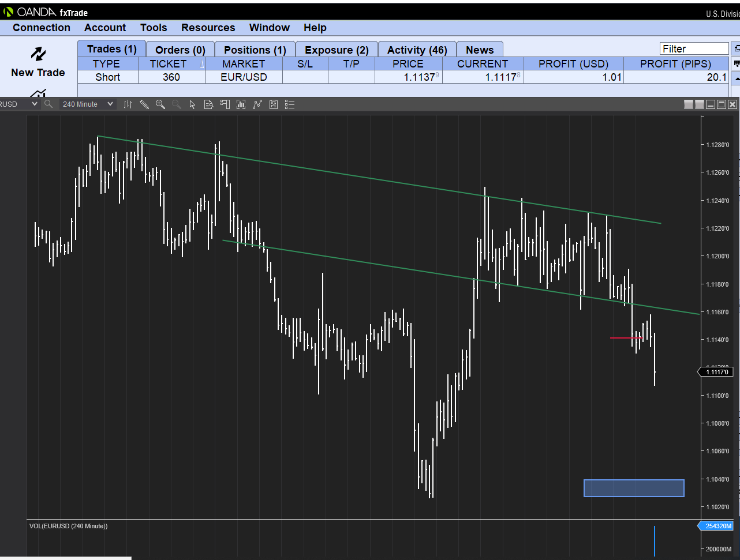Sort by the S/L column header
This screenshot has height=560, width=740.
pos(305,63)
